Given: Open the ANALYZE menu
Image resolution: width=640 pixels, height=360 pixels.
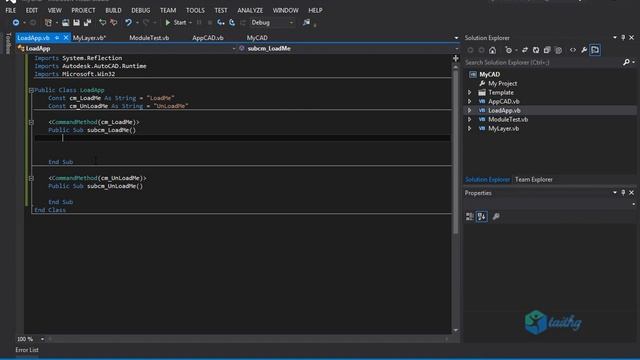Looking at the screenshot, I should point(250,10).
